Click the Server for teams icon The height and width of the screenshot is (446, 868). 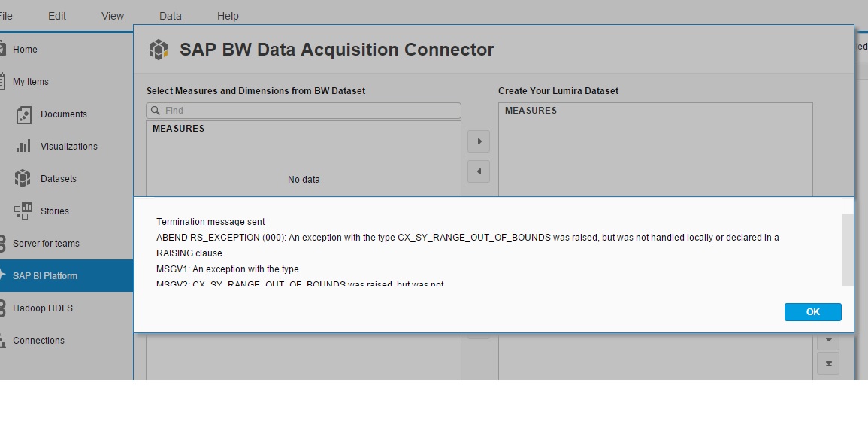point(2,243)
